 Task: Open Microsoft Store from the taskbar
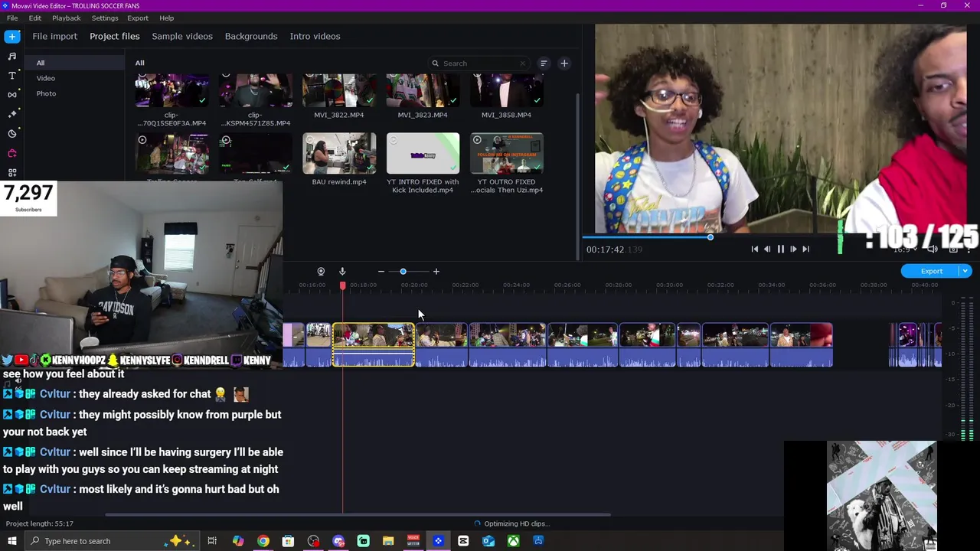pos(288,541)
